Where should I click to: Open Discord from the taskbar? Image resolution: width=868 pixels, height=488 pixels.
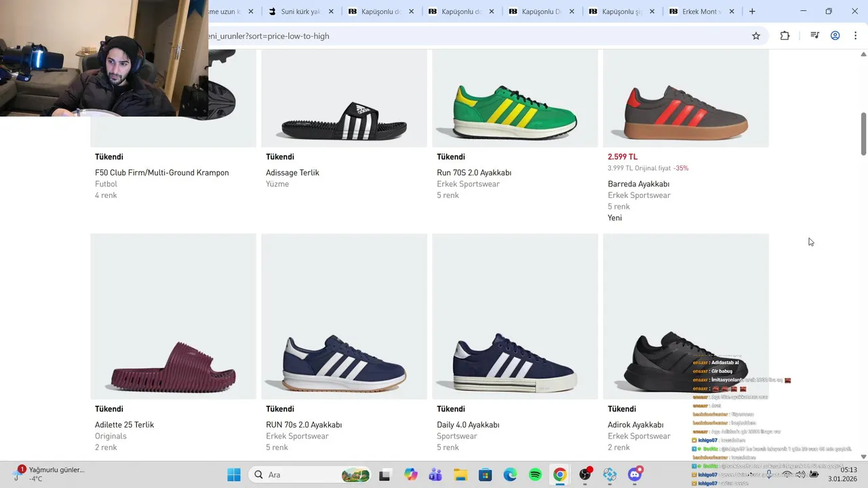(635, 474)
